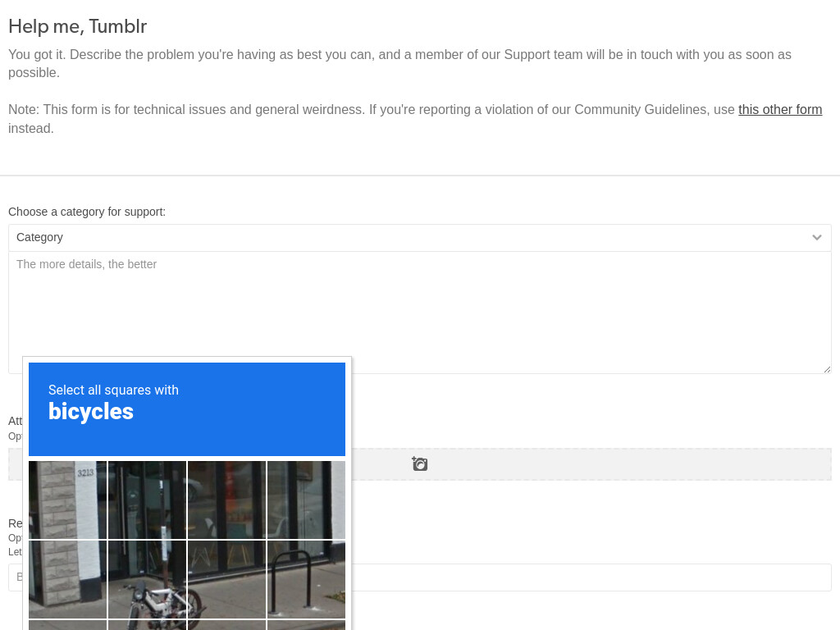Click the 'Select all squares with bicycles' banner
840x630 pixels.
pyautogui.click(x=187, y=409)
